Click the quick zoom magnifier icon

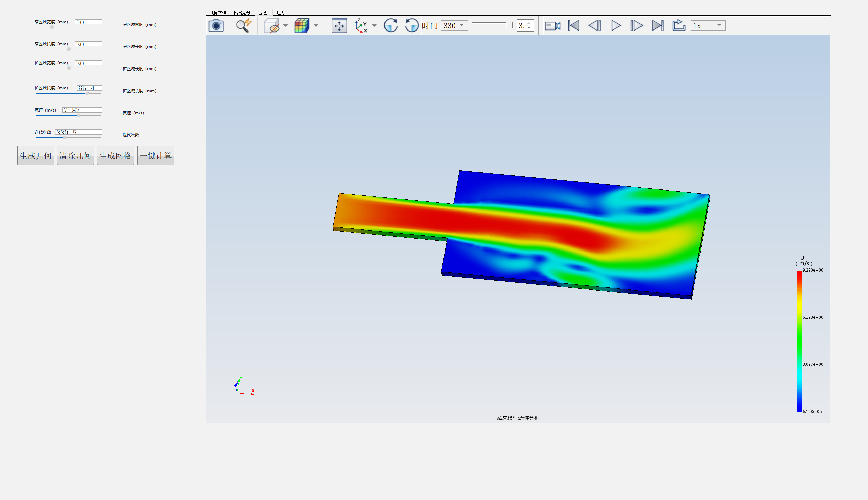243,26
